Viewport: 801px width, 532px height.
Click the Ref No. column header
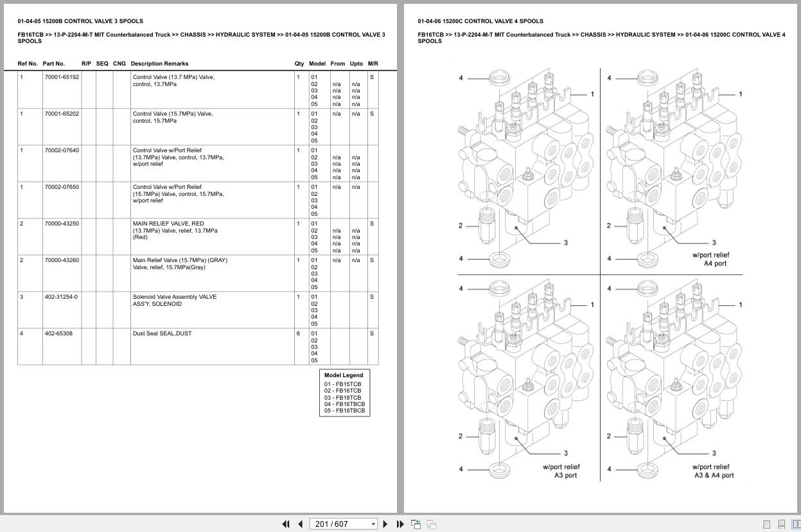(28, 64)
